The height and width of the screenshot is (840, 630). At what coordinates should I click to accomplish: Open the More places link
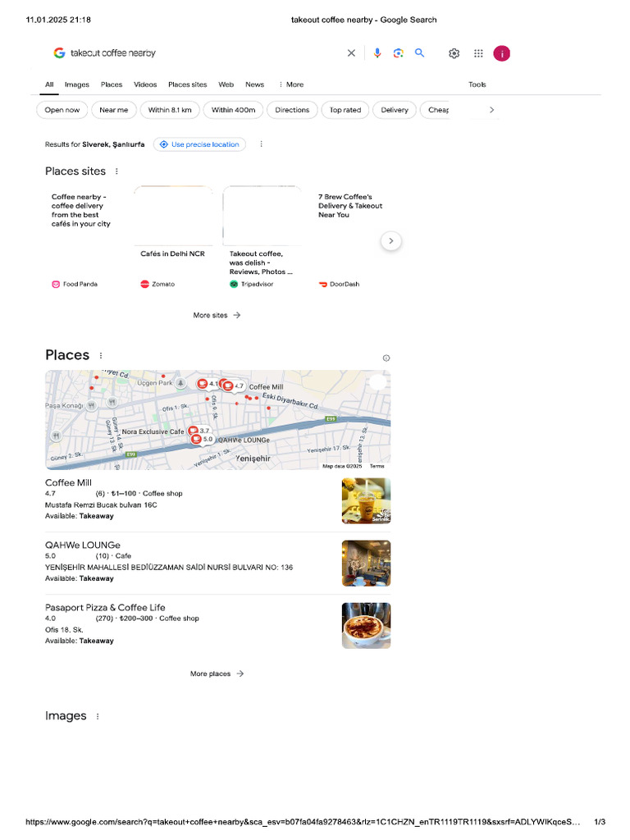(217, 673)
